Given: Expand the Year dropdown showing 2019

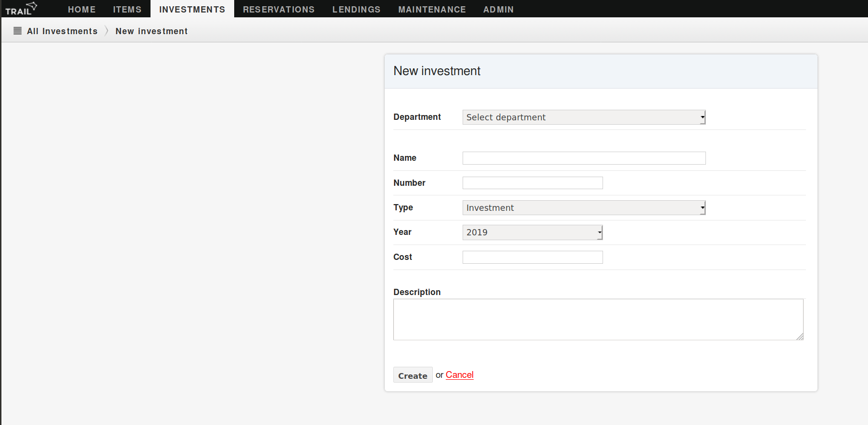Looking at the screenshot, I should (x=532, y=232).
